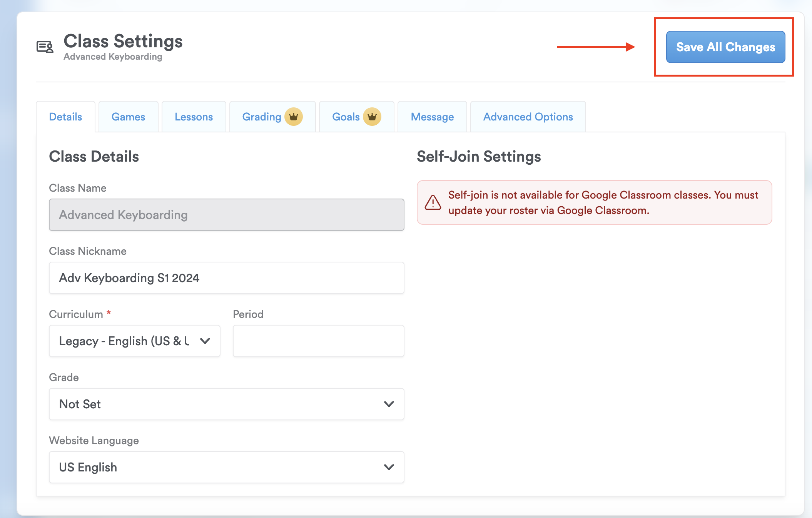812x518 pixels.
Task: Click the warning triangle icon in alert
Action: click(x=433, y=202)
